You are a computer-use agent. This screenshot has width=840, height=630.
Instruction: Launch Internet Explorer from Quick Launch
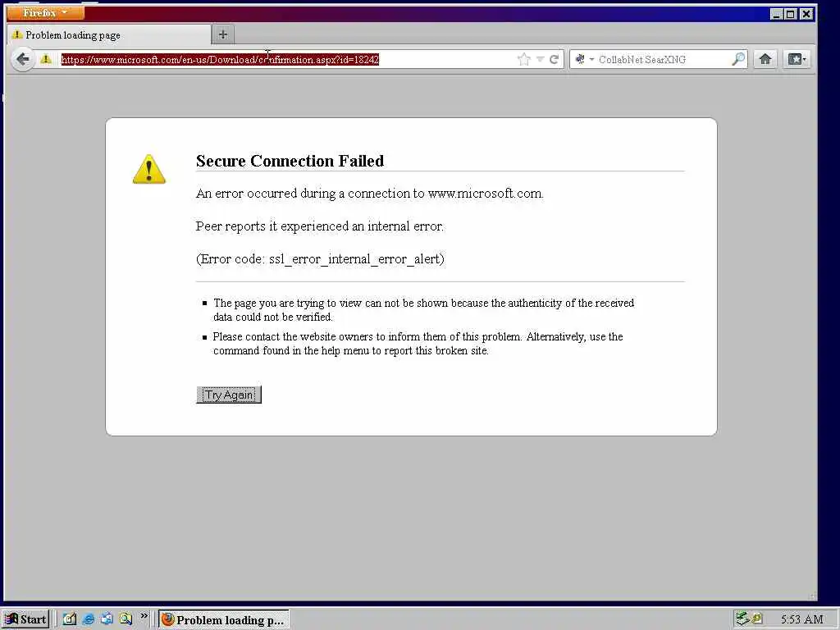89,619
